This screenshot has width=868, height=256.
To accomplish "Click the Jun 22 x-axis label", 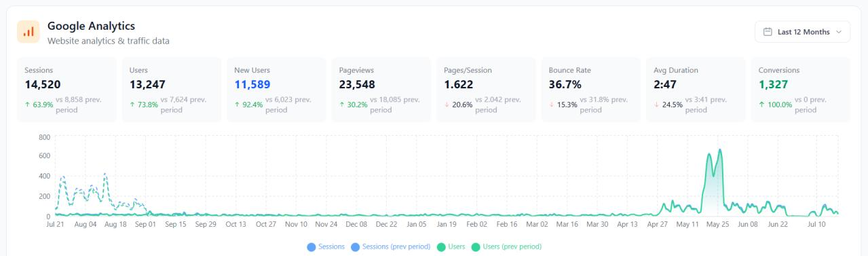I will pos(778,224).
